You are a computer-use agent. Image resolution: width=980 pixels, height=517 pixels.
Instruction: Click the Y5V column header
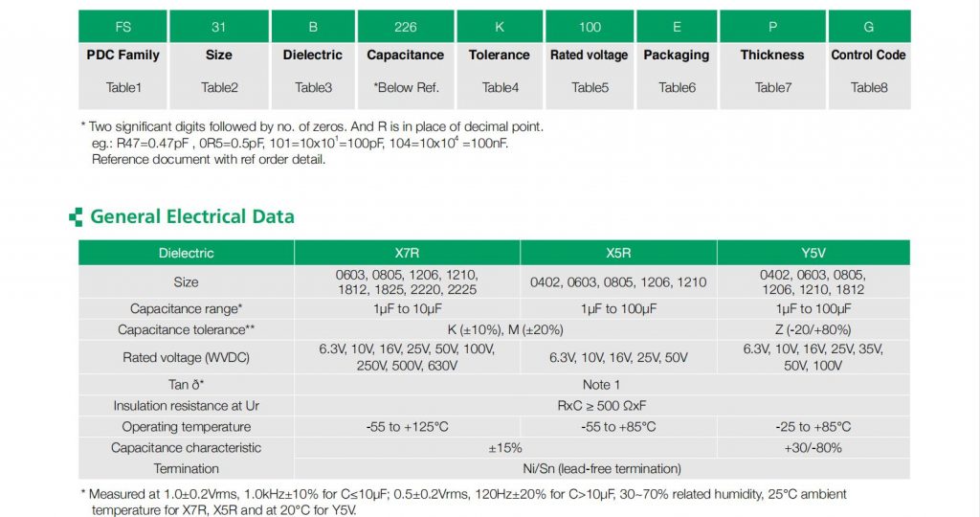[813, 254]
